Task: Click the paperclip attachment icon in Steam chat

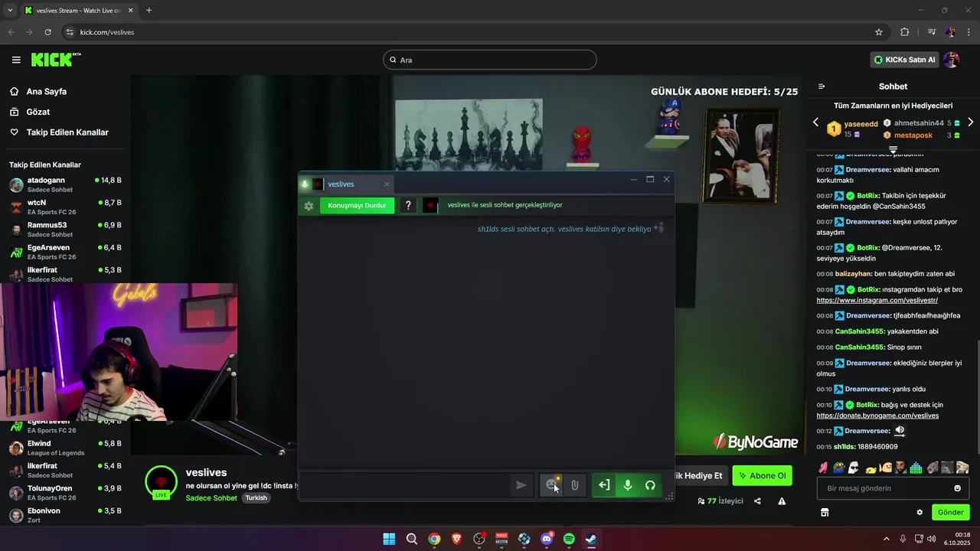Action: 574,484
